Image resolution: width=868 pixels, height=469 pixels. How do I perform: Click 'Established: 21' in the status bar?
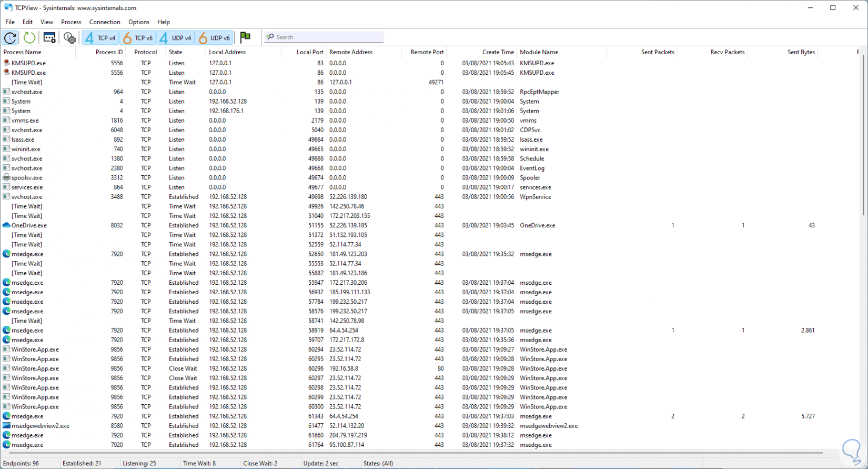pyautogui.click(x=82, y=463)
